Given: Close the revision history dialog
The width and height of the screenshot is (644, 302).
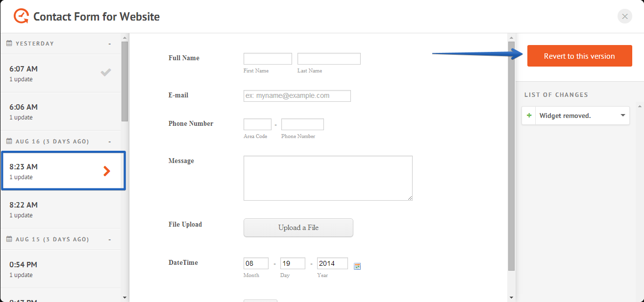Looking at the screenshot, I should click(x=624, y=17).
